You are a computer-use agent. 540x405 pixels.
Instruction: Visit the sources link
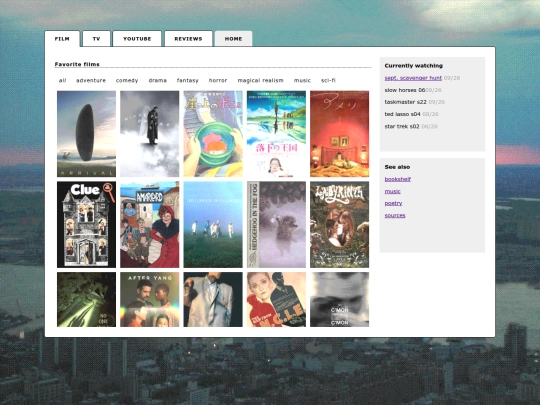[x=395, y=216]
